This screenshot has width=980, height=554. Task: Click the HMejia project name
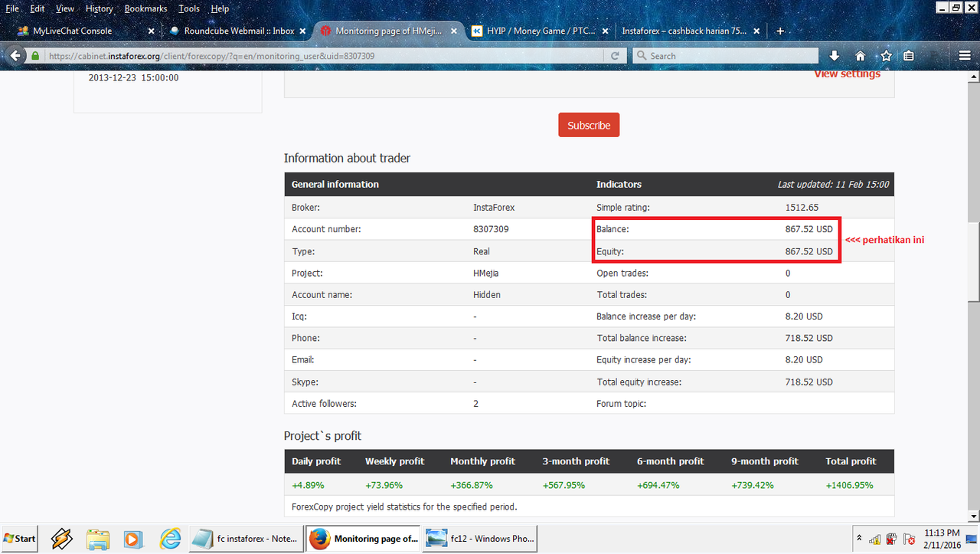pos(486,273)
